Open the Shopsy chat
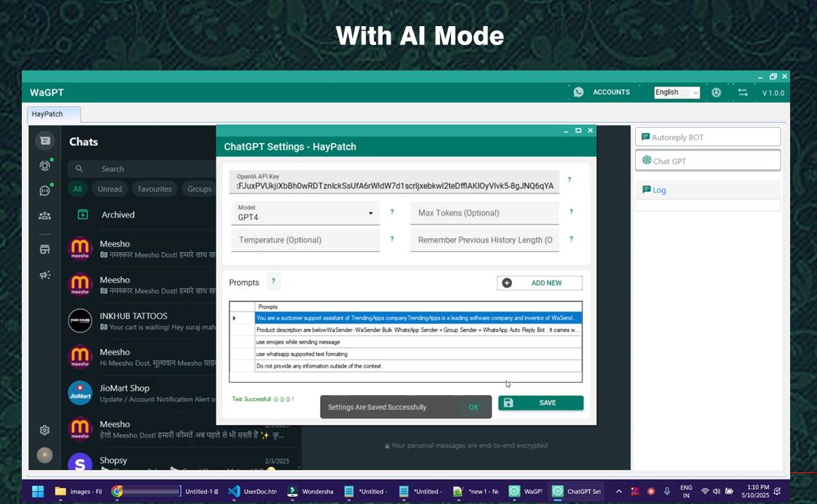The image size is (817, 504). point(182,460)
